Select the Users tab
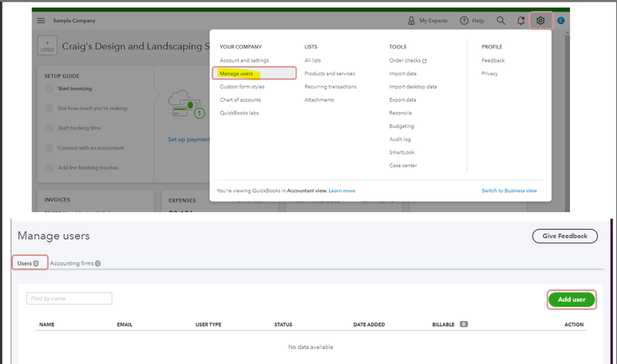Viewport: 617px width, 364px height. [x=28, y=263]
